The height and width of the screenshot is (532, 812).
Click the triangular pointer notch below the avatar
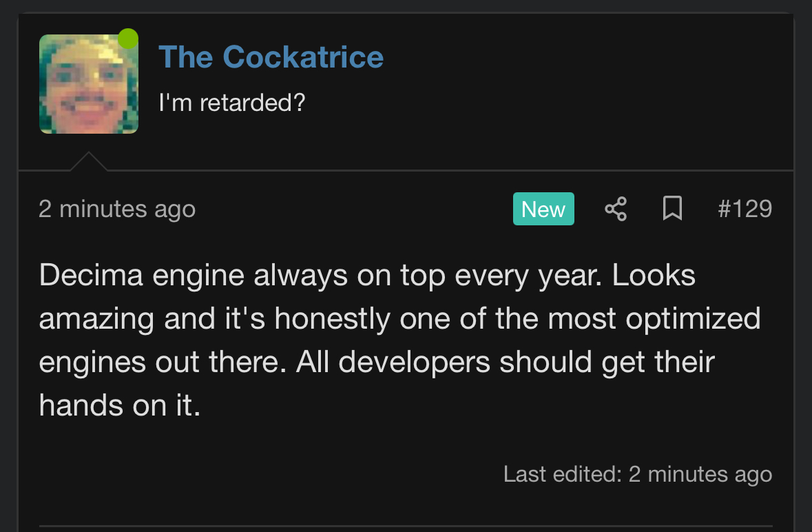[88, 163]
